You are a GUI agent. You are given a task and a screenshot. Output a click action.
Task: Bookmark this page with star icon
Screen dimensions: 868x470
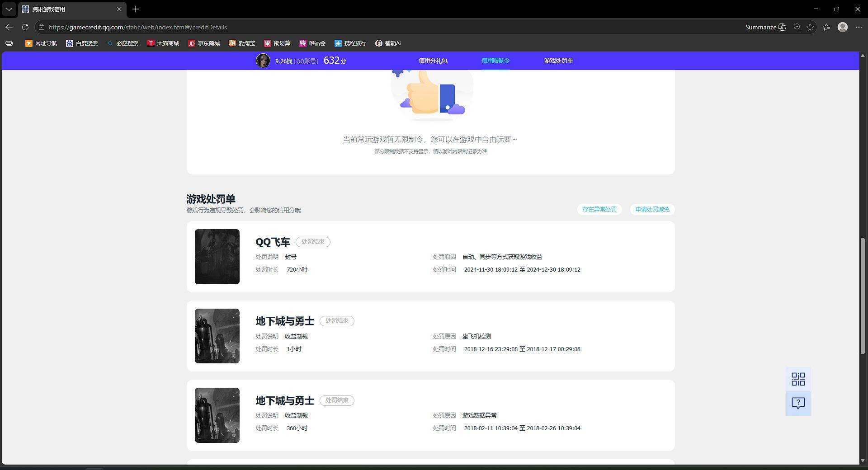tap(810, 27)
